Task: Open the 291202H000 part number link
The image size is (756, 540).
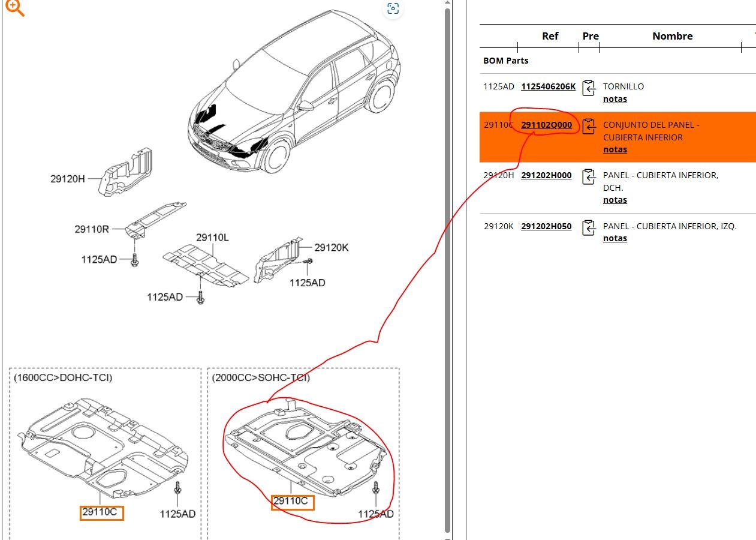Action: point(546,175)
